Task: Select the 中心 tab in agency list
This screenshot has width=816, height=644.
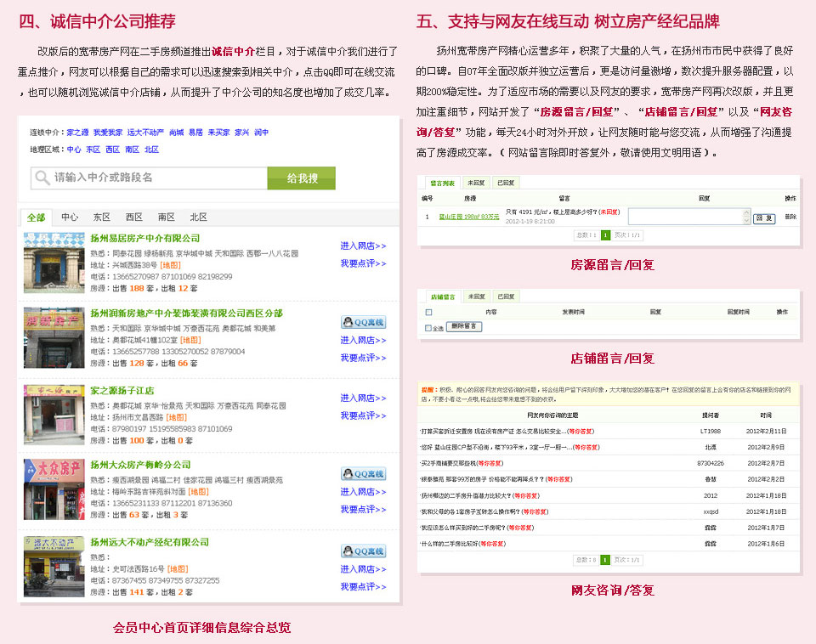Action: 70,217
